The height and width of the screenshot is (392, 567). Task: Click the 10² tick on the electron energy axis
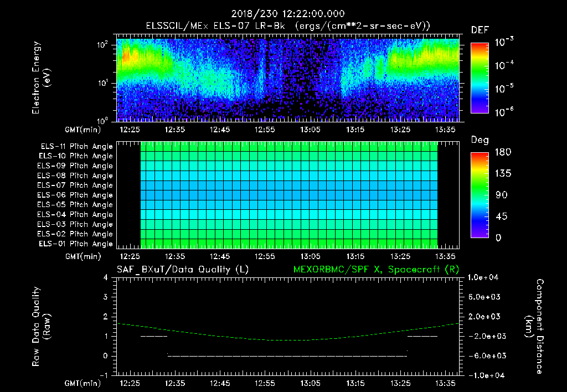click(x=103, y=45)
